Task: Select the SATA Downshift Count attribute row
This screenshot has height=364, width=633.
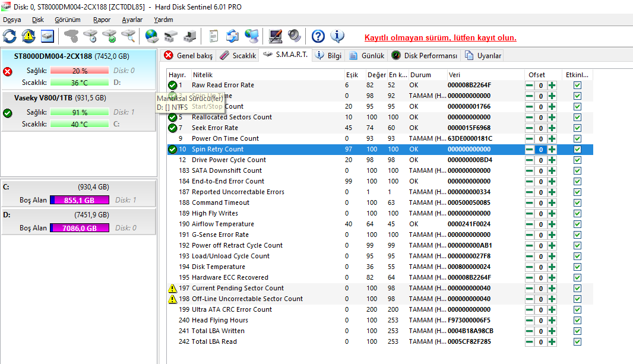Action: coord(379,170)
